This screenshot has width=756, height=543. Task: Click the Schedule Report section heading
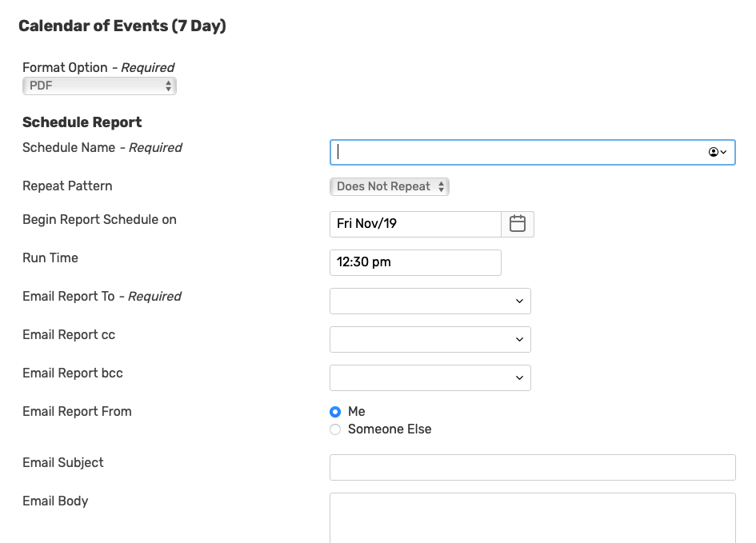[82, 122]
